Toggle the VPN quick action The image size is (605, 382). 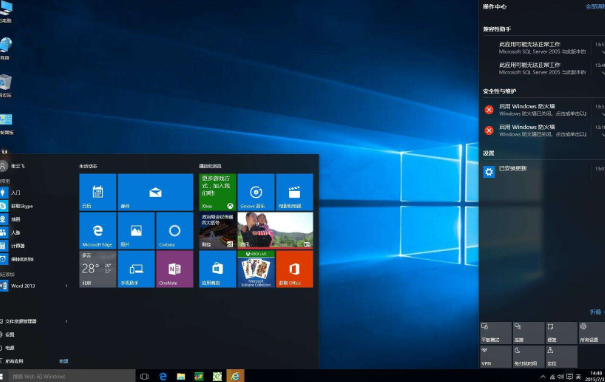tap(496, 357)
